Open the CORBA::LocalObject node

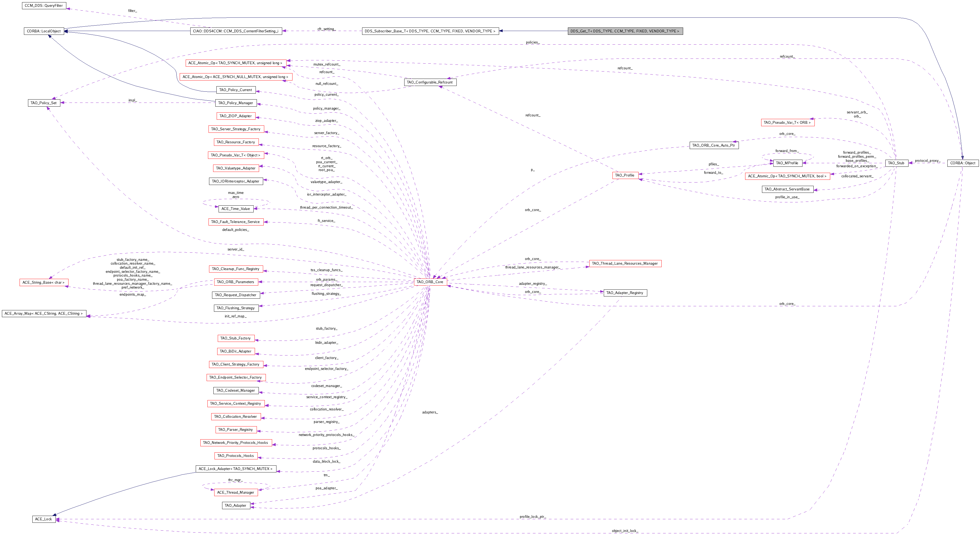(44, 31)
